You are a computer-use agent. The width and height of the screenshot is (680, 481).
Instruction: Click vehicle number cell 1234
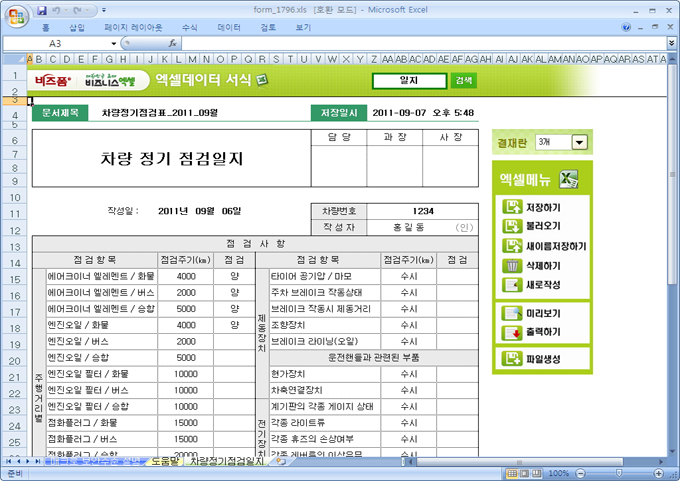[423, 211]
